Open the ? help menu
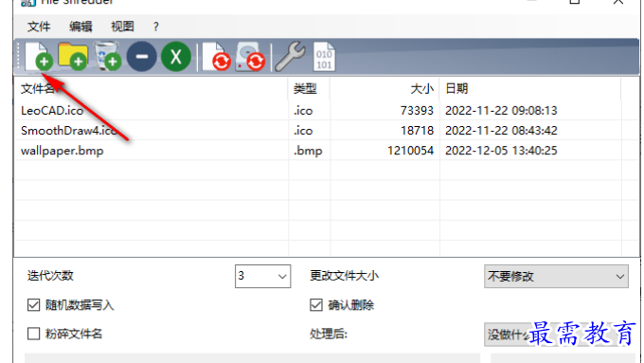 point(155,27)
